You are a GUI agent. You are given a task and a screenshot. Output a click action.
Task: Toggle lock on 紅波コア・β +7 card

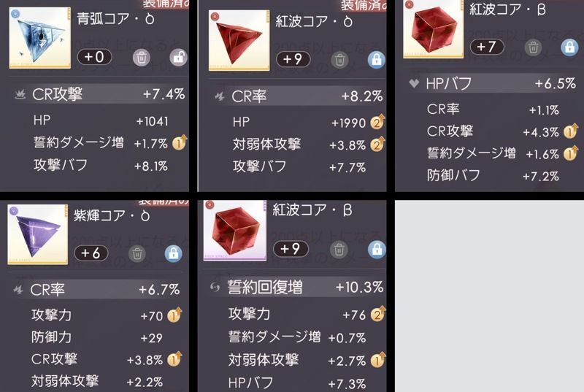coord(569,47)
